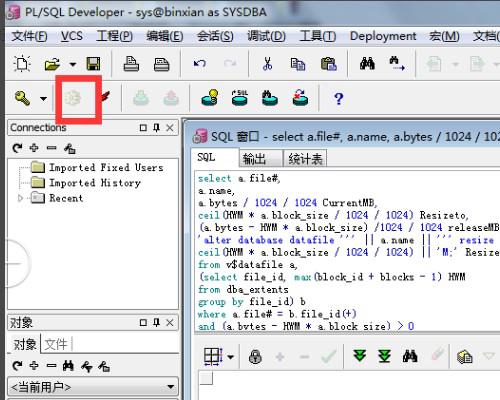The height and width of the screenshot is (400, 500).
Task: Open the 工程(P) menu
Action: [114, 36]
